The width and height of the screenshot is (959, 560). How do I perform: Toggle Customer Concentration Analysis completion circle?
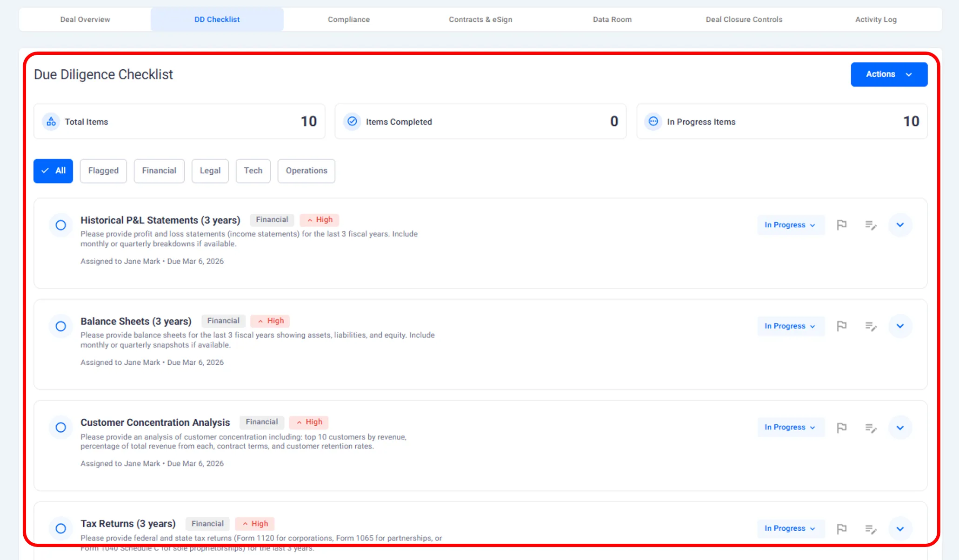(x=61, y=428)
